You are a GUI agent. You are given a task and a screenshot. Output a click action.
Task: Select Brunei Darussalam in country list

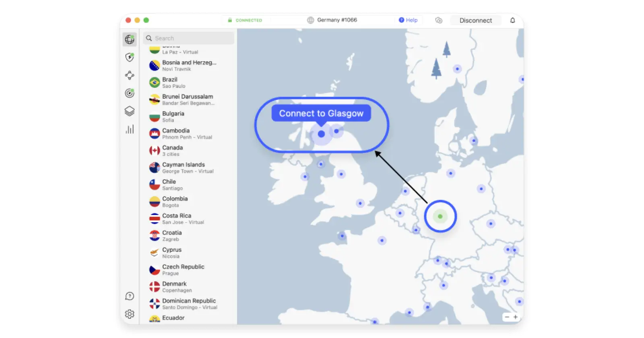click(x=189, y=99)
